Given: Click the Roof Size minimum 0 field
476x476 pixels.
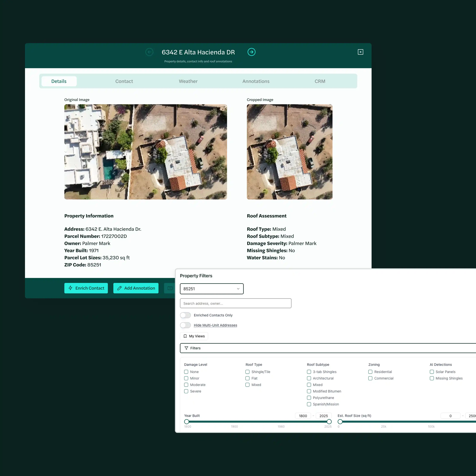Looking at the screenshot, I should [x=450, y=416].
